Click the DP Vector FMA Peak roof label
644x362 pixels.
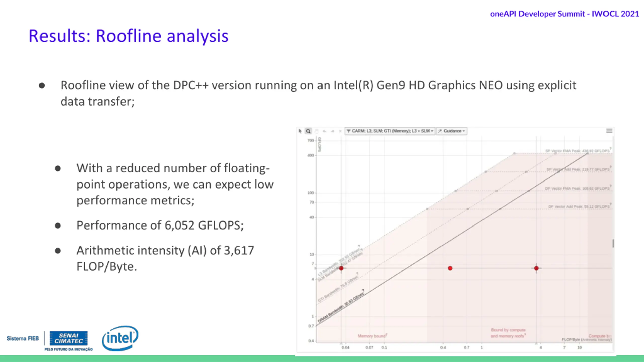(577, 188)
